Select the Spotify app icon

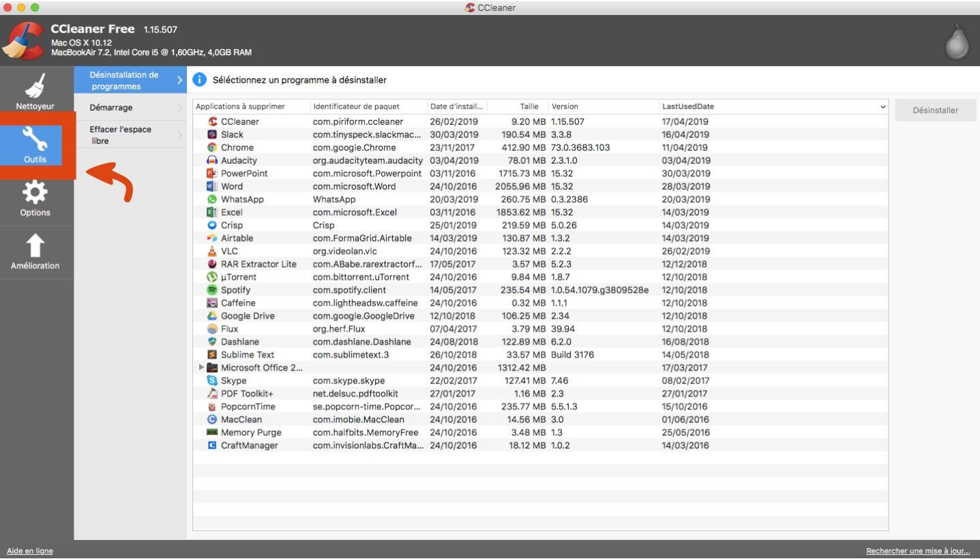(x=212, y=290)
